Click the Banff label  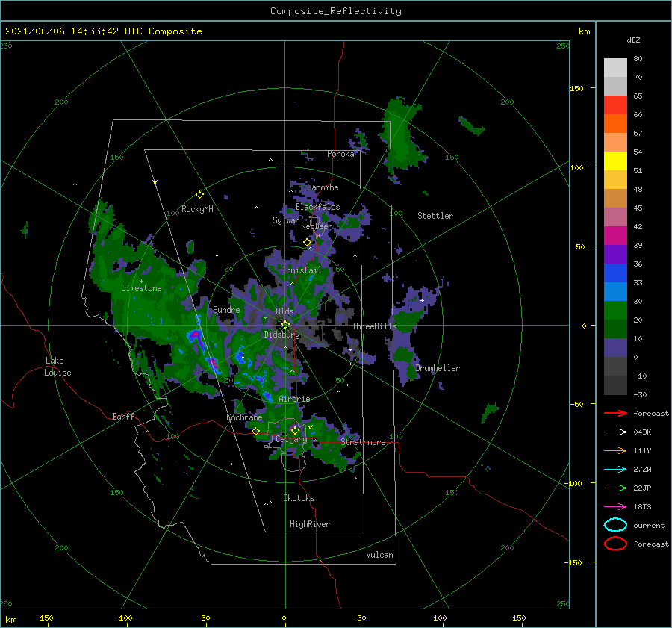coord(123,416)
